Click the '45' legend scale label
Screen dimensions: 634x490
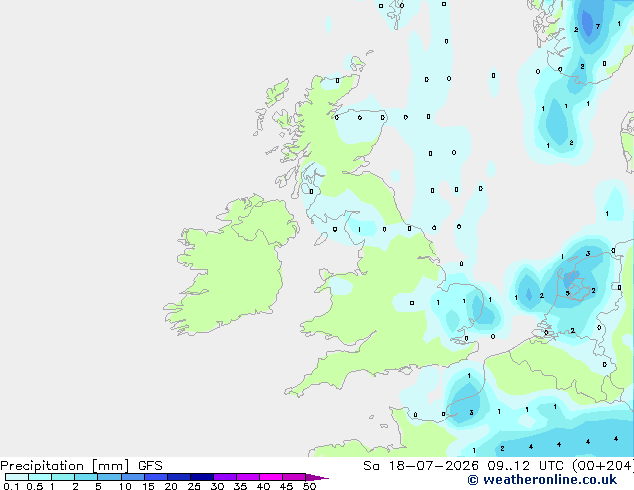pos(286,486)
